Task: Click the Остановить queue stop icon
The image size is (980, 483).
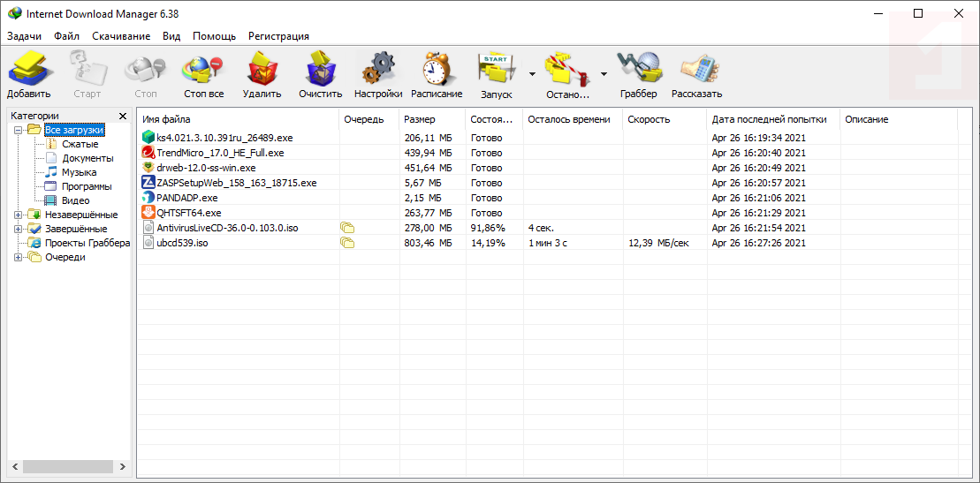Action: [x=566, y=70]
